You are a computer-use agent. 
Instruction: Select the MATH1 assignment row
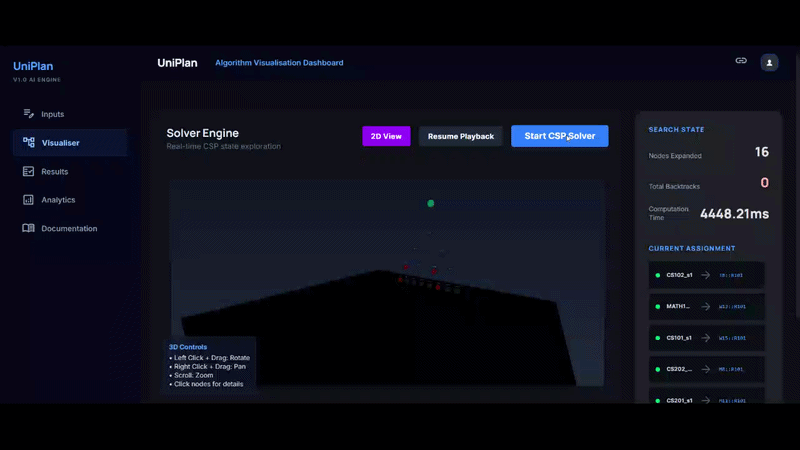tap(707, 307)
